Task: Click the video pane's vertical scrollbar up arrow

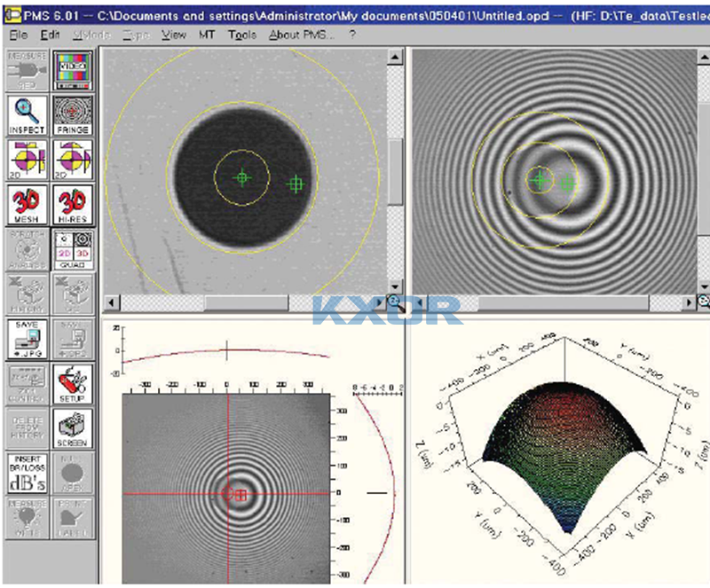Action: pos(395,58)
